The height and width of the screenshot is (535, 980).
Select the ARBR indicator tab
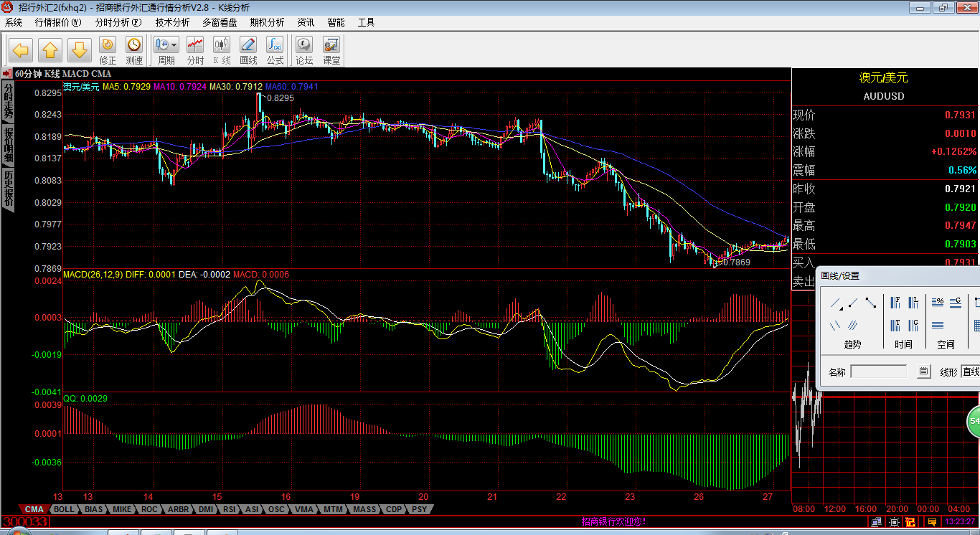click(x=178, y=509)
